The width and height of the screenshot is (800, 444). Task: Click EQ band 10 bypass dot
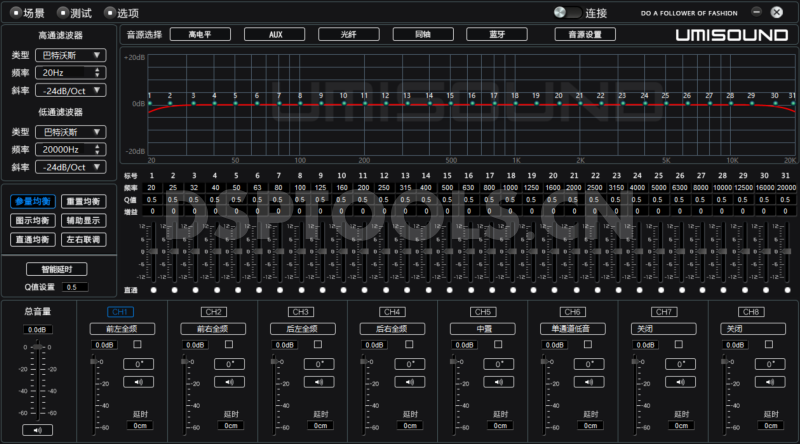coord(343,290)
